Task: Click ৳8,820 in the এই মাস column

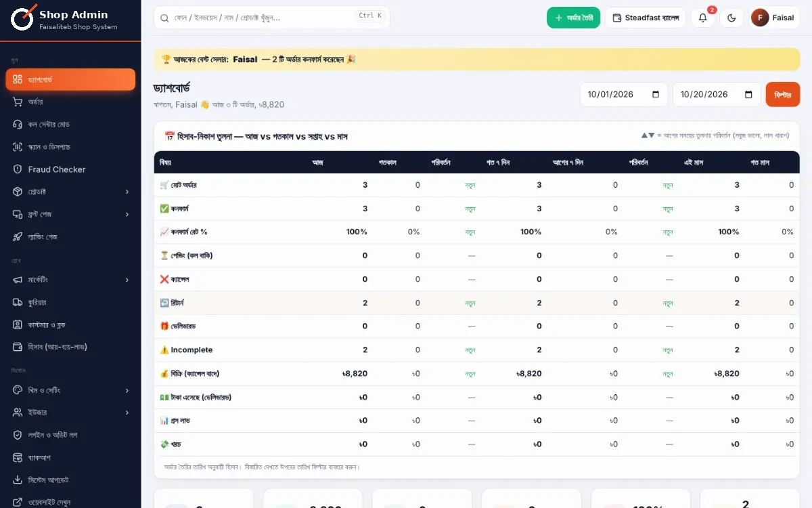Action: 726,374
